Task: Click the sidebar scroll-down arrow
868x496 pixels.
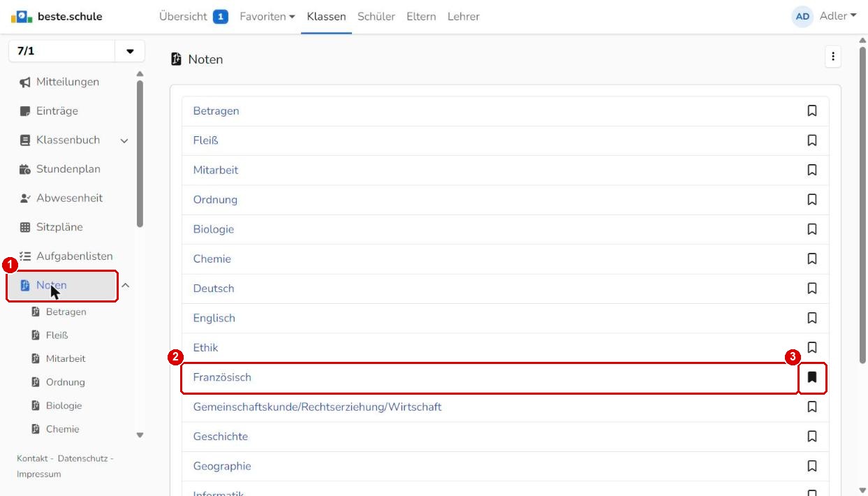Action: (140, 435)
